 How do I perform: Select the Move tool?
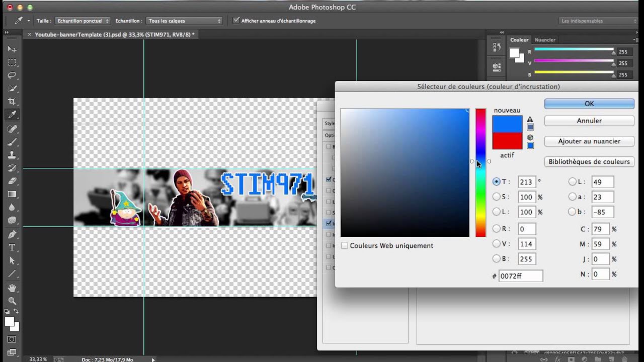click(12, 49)
